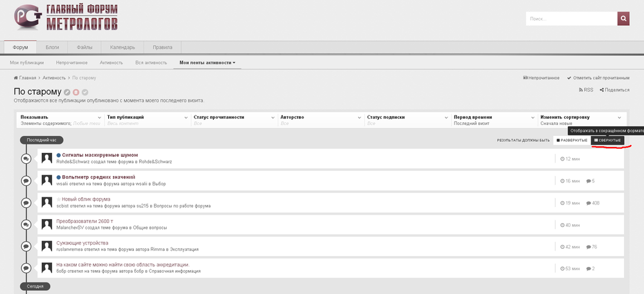644x294 pixels.
Task: Click the Поиск search input field
Action: click(571, 19)
